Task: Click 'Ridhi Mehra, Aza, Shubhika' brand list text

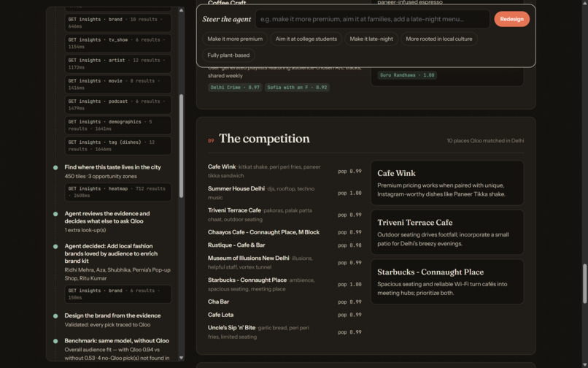Action: (117, 274)
